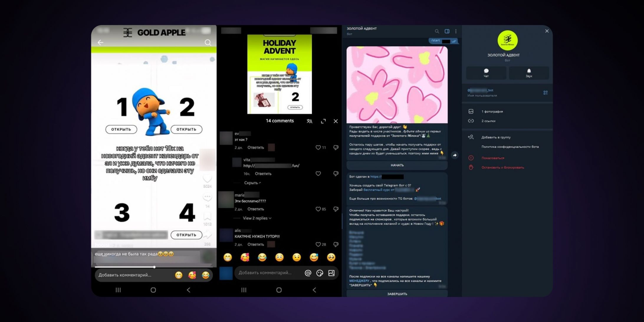Screen dimensions: 644x322
Task: Dislike the 'эт как ?' comment
Action: click(336, 147)
